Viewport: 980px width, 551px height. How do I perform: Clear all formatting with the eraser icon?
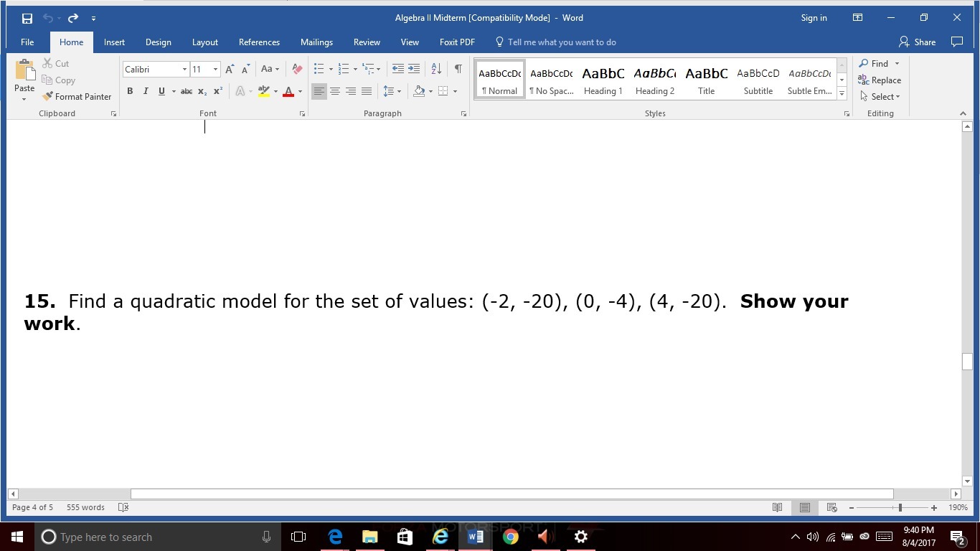pos(297,69)
